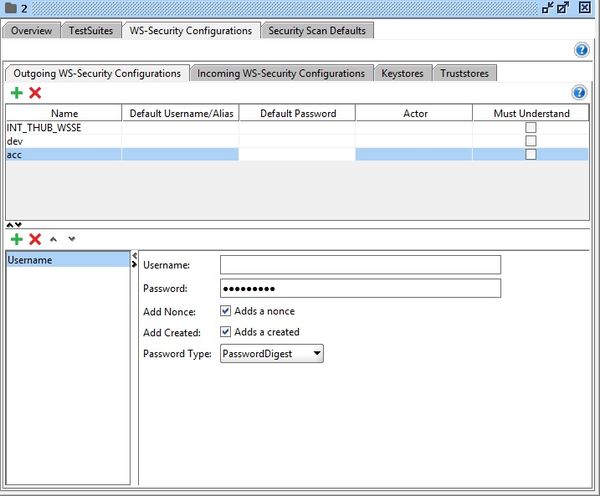Add a new WSS entry with lower green plus
Viewport: 600px width, 496px height.
[x=17, y=239]
